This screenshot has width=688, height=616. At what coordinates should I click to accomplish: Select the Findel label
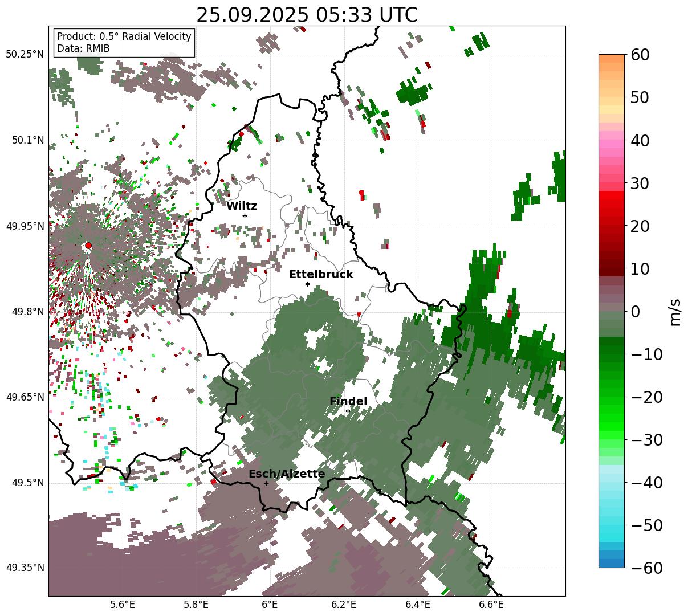coord(348,402)
